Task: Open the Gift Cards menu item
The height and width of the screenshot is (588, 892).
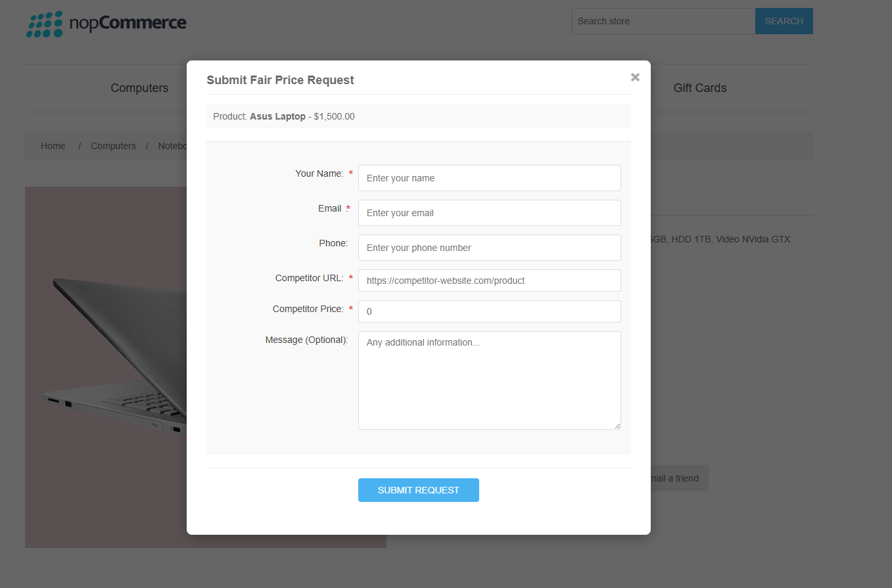Action: [699, 88]
